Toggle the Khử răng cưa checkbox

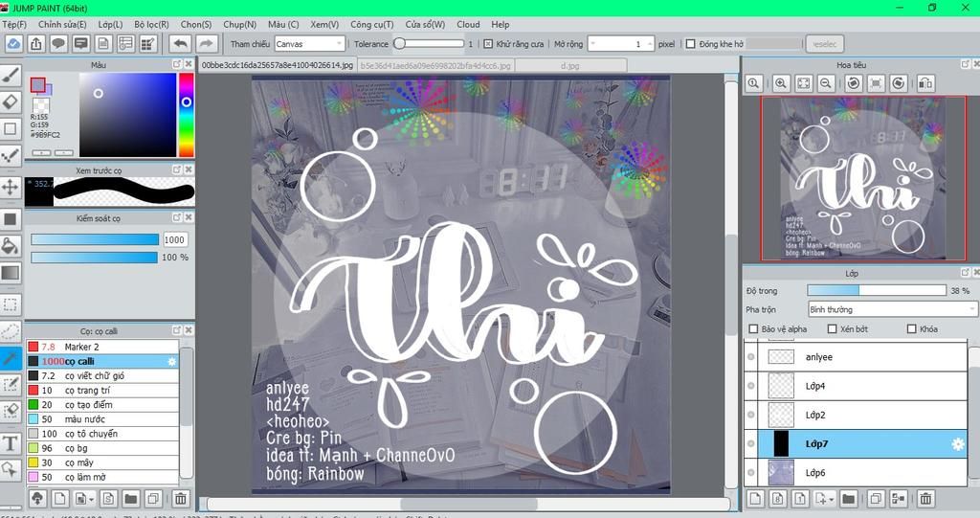tap(488, 44)
